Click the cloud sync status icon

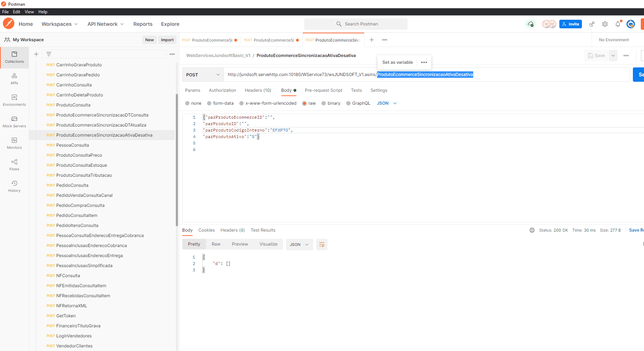(531, 24)
